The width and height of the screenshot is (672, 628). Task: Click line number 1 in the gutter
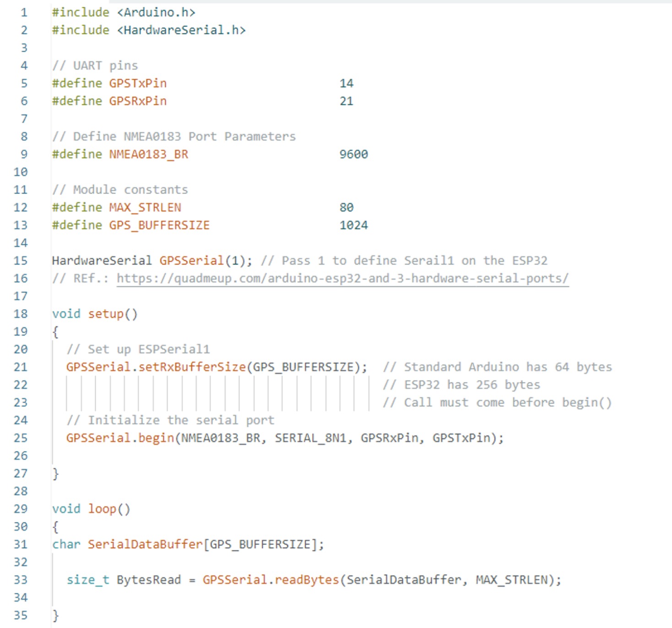23,12
